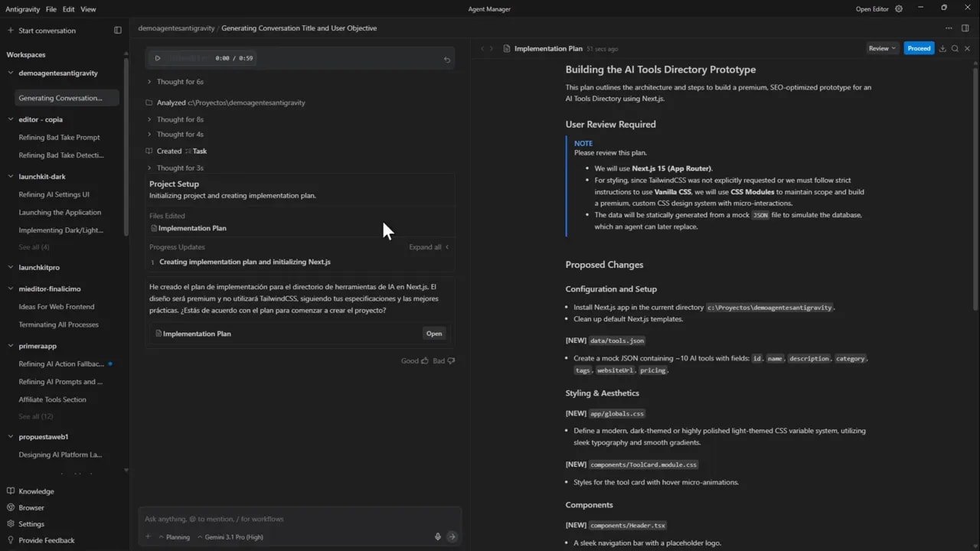Open the Review dropdown

(x=881, y=47)
